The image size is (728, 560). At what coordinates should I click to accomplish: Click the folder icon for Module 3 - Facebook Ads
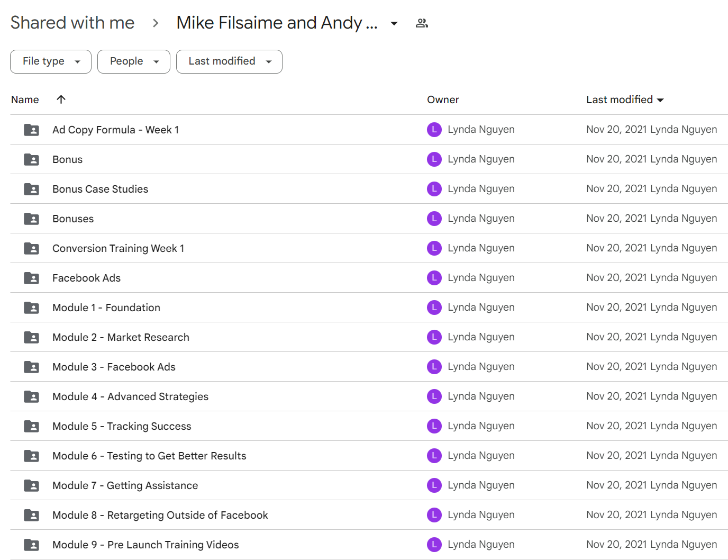[31, 367]
